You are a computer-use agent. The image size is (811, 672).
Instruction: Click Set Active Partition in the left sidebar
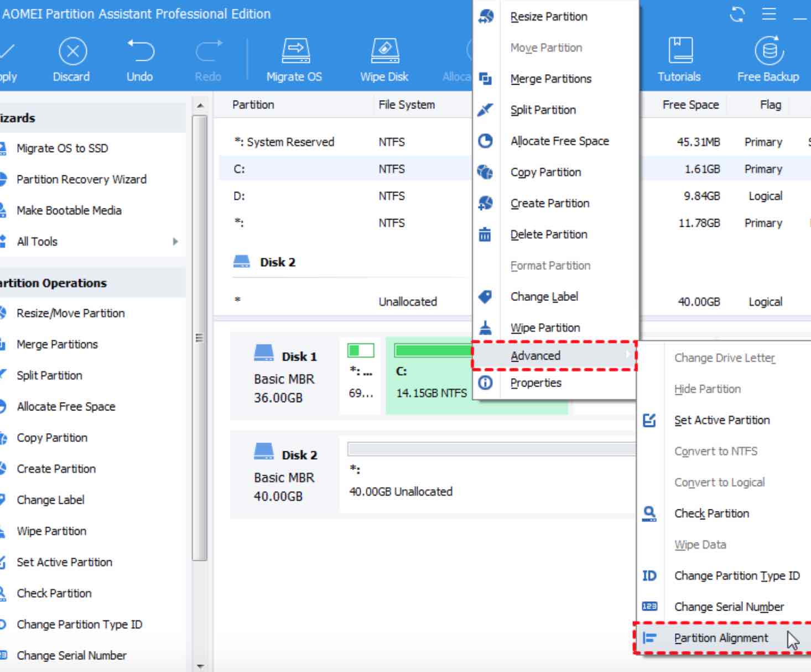65,562
